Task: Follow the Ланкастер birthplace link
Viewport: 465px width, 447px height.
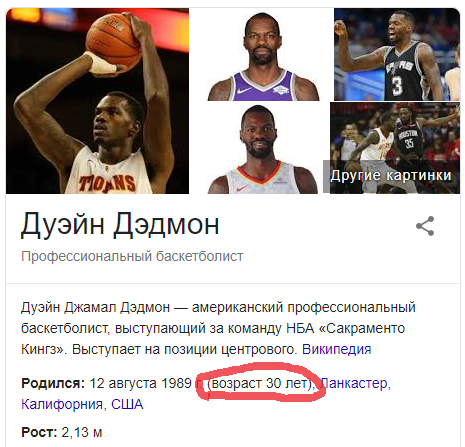Action: [355, 383]
